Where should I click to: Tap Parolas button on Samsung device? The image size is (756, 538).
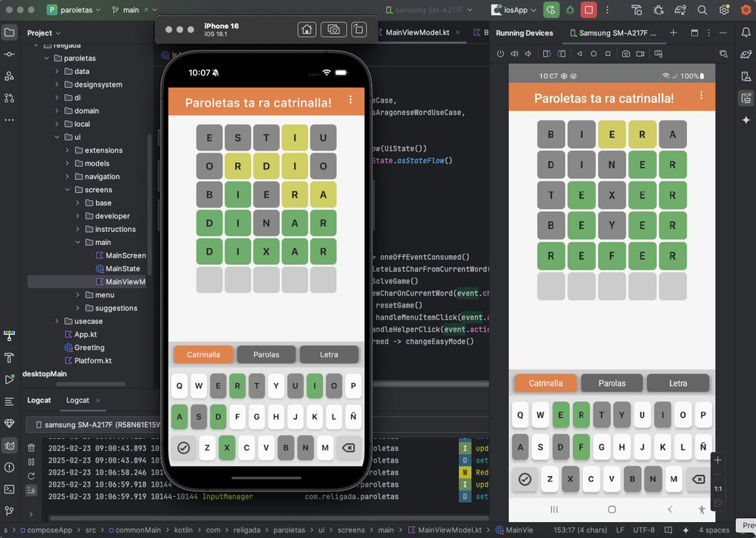coord(612,383)
